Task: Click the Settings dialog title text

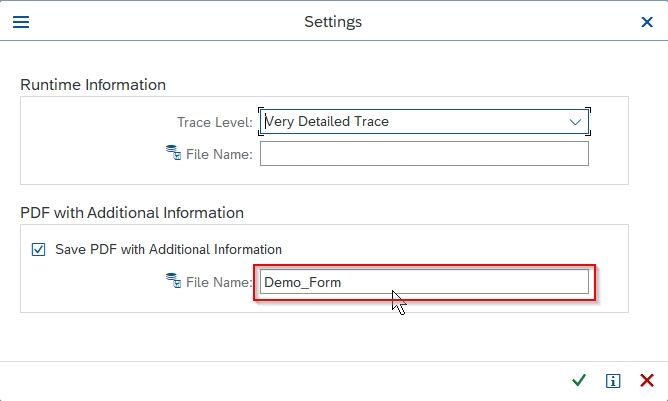Action: click(x=333, y=22)
